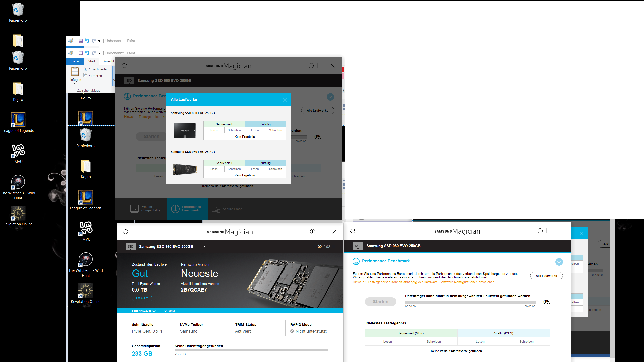Close the 'Alle Laufwerke' dialog with drive results

pos(285,100)
